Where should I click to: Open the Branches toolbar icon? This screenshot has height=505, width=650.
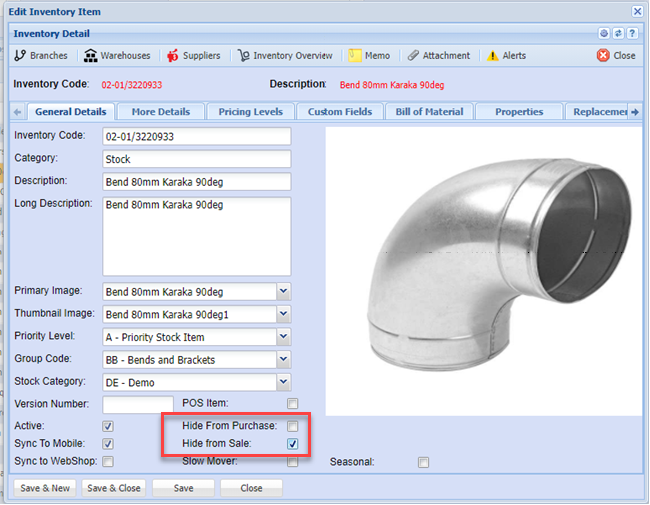(x=20, y=56)
